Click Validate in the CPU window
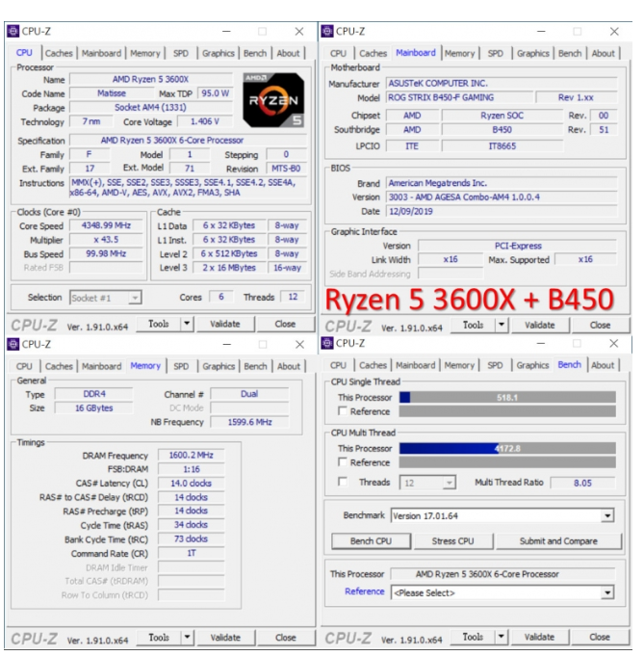 225,324
